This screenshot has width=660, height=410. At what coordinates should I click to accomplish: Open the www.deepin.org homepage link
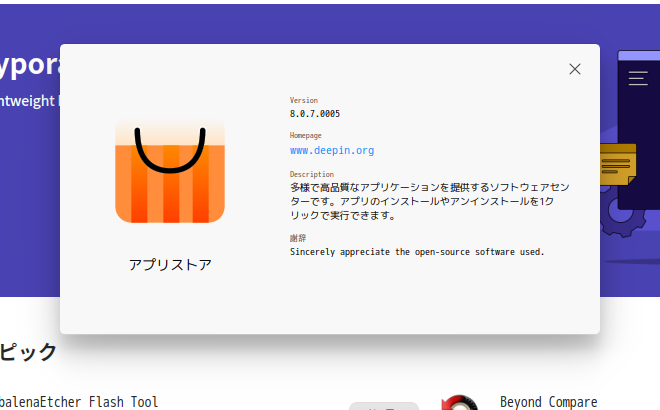coord(332,150)
